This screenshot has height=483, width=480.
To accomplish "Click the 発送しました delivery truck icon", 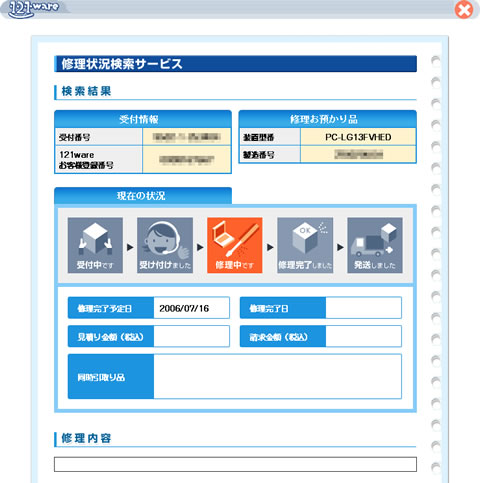I will (x=375, y=245).
